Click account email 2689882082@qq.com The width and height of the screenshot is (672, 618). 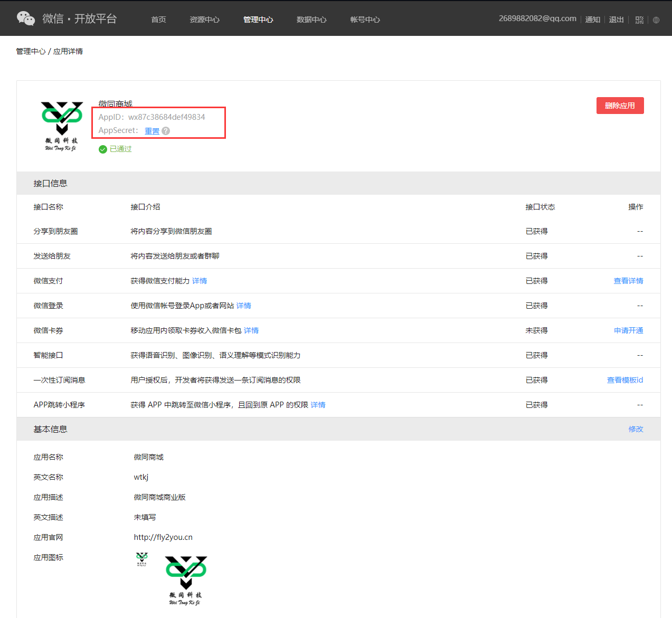click(x=537, y=18)
